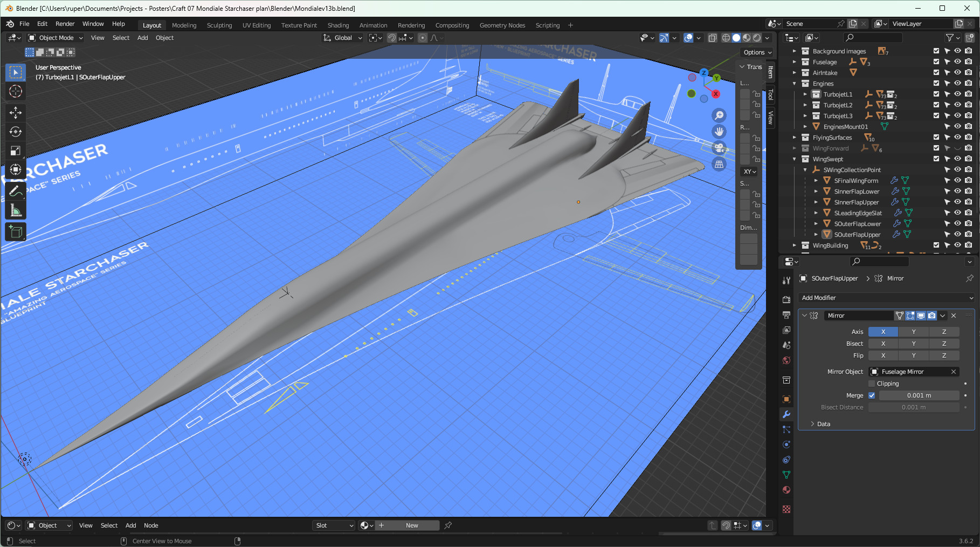Toggle SOuterFlapUpper viewport visibility
Image resolution: width=980 pixels, height=547 pixels.
point(958,234)
